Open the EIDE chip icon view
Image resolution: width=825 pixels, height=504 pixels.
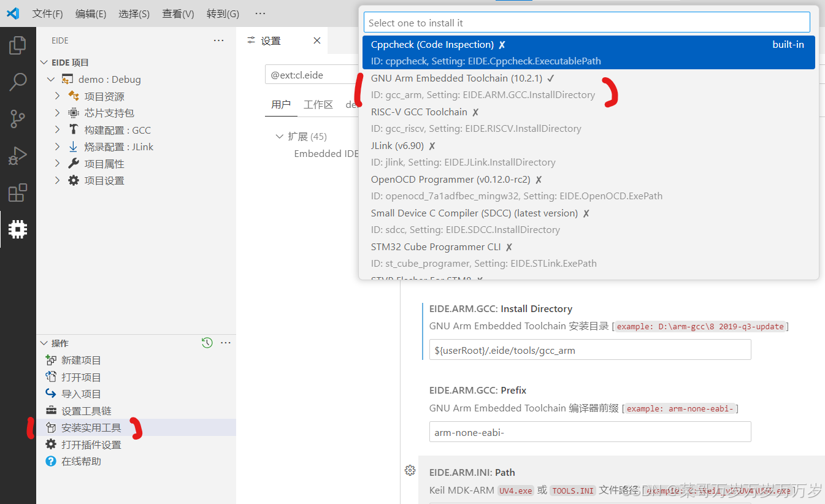coord(18,229)
